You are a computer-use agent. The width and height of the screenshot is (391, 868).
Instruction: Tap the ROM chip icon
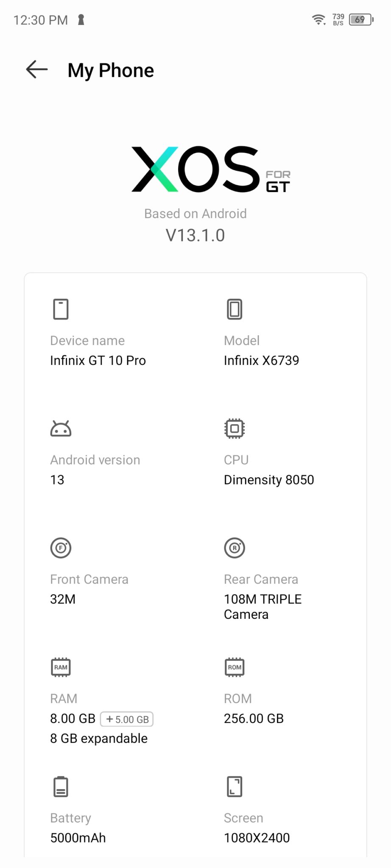pos(235,667)
